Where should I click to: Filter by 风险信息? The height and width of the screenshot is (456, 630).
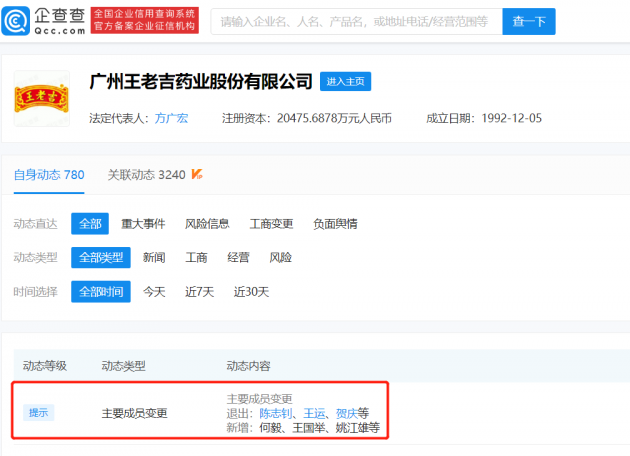click(x=207, y=224)
